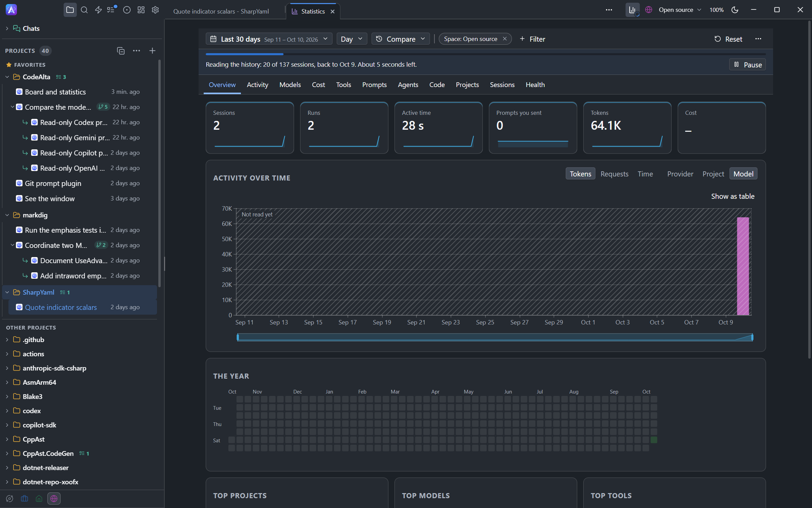Image resolution: width=812 pixels, height=508 pixels.
Task: Click the globe space icon in bottom bar
Action: click(54, 499)
